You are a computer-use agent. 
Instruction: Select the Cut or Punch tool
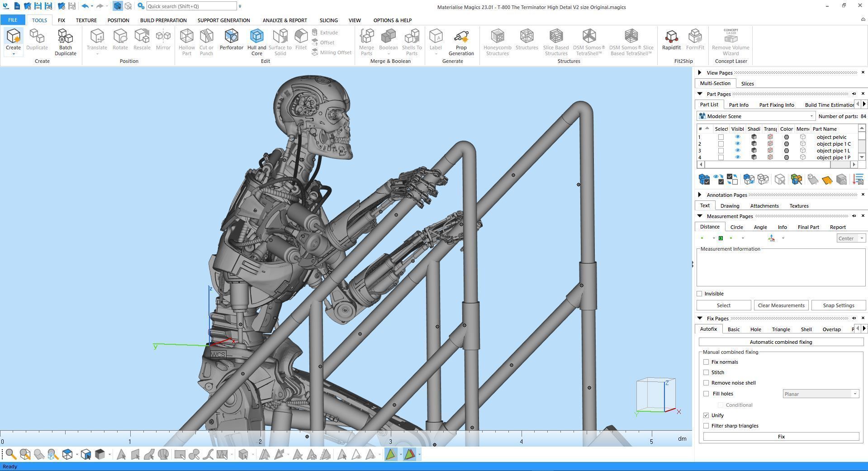pos(206,43)
